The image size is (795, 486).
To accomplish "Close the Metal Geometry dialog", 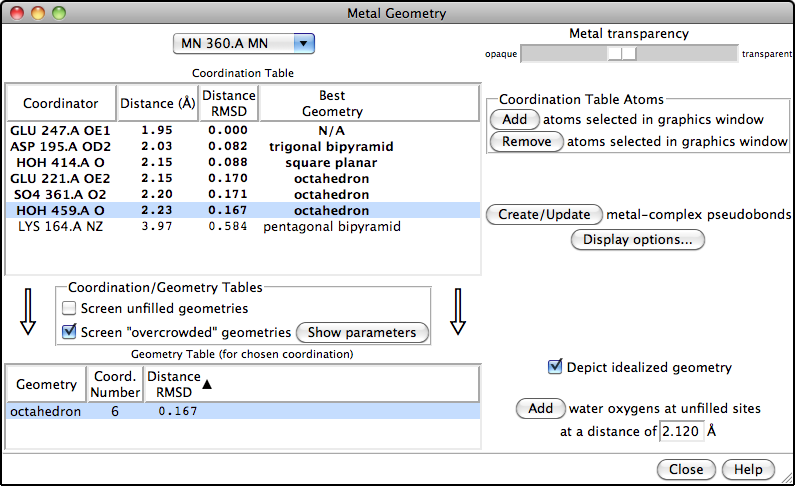I will tap(686, 469).
